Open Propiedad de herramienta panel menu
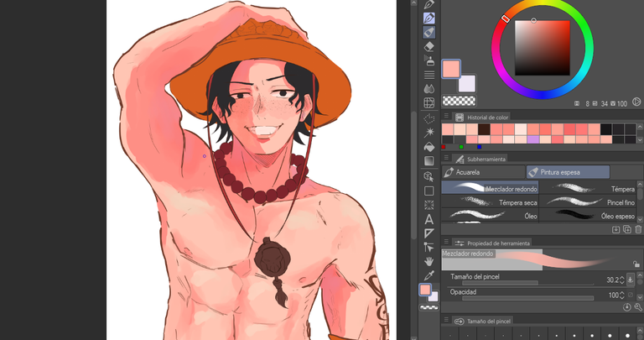Screen dimensions: 644x340 pos(446,243)
